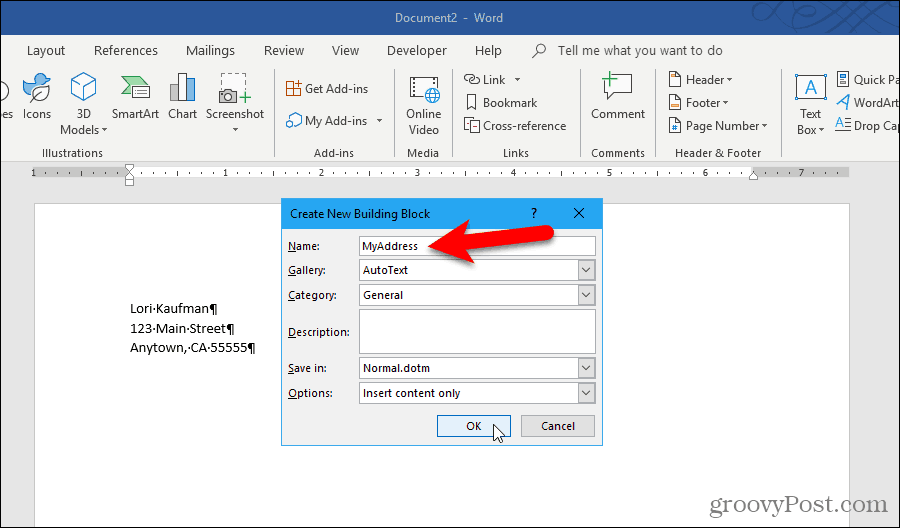The width and height of the screenshot is (900, 528).
Task: Expand the Link dropdown arrow
Action: click(x=517, y=80)
